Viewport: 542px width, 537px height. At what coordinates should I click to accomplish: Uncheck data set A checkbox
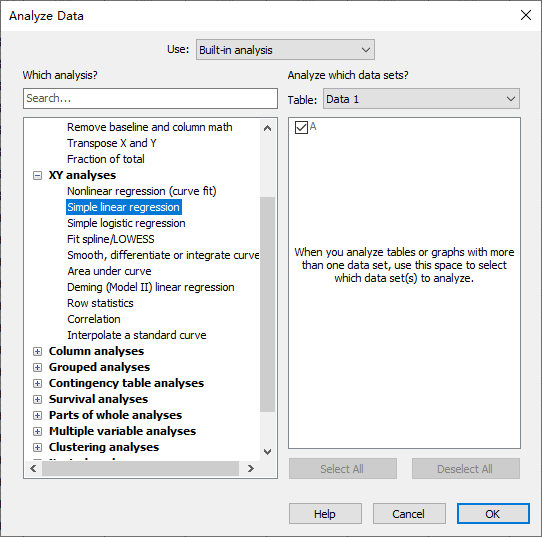[301, 127]
